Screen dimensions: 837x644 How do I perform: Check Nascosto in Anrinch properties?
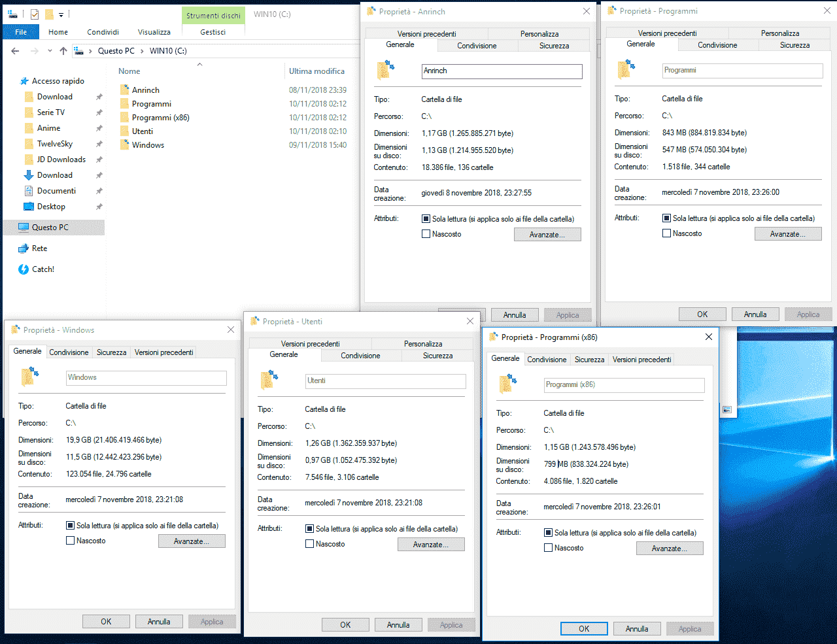pyautogui.click(x=426, y=234)
